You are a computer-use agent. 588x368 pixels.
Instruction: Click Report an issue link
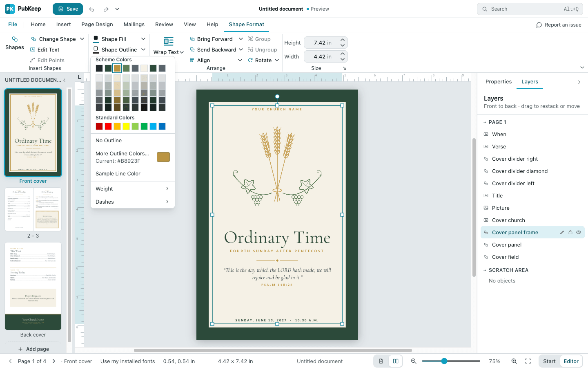(x=559, y=25)
